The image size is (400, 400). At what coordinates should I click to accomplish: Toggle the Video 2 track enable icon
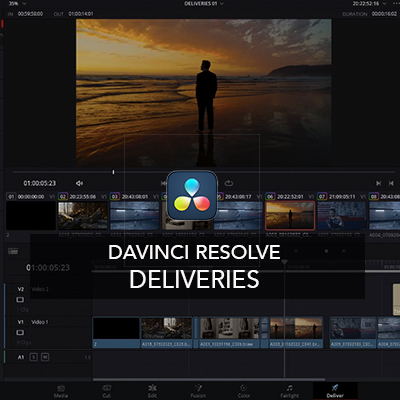[x=20, y=300]
